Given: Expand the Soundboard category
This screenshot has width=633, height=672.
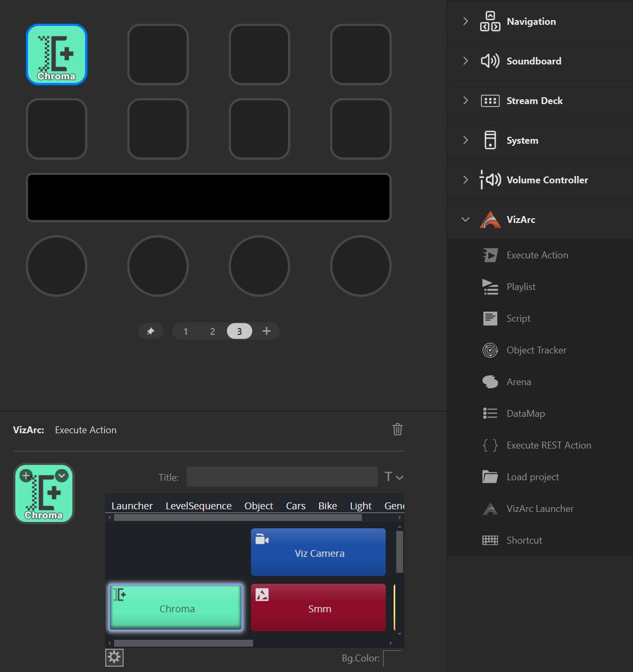Looking at the screenshot, I should point(466,61).
